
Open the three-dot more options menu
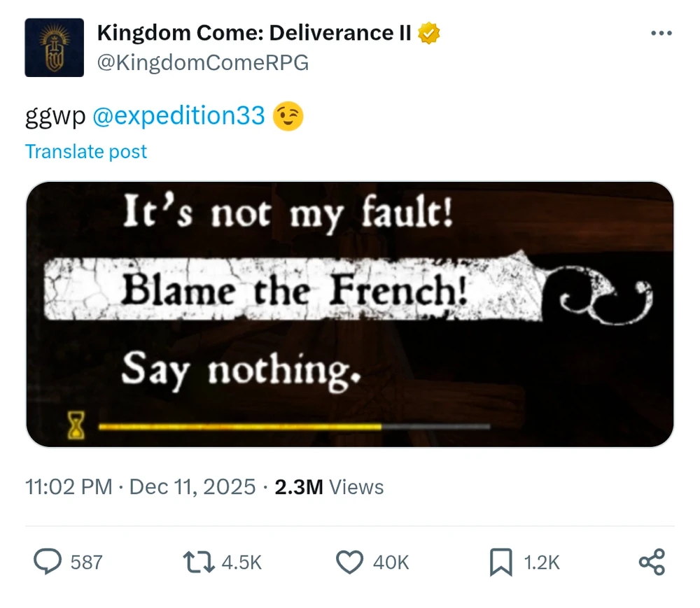pyautogui.click(x=661, y=34)
